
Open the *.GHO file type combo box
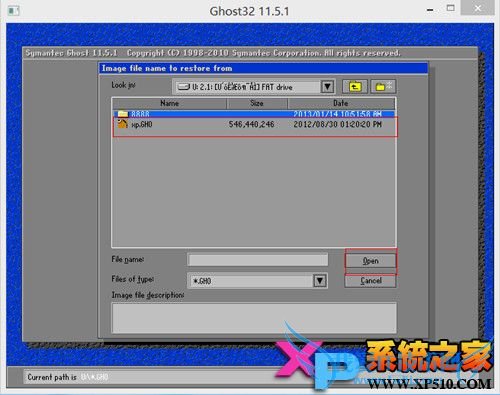[257, 281]
